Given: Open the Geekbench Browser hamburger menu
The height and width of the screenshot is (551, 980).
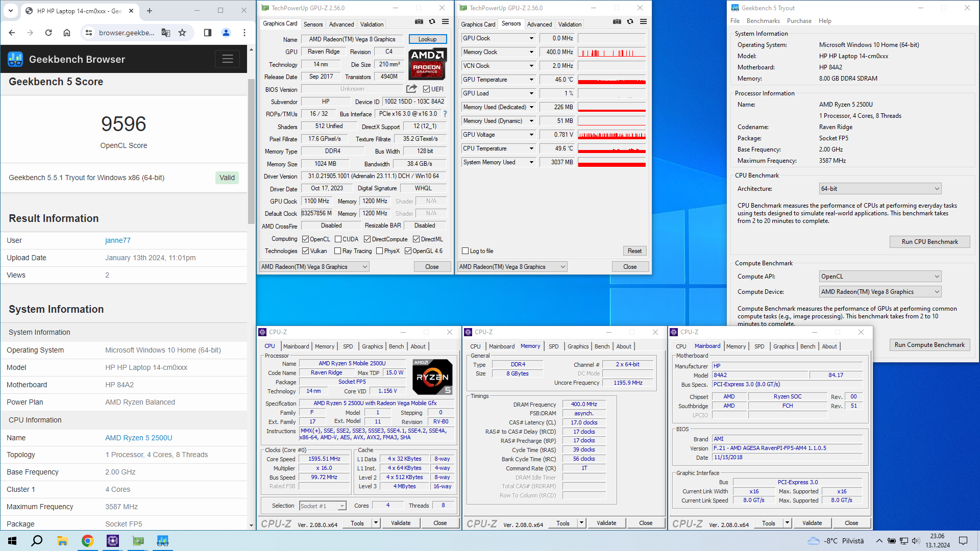Looking at the screenshot, I should [228, 59].
